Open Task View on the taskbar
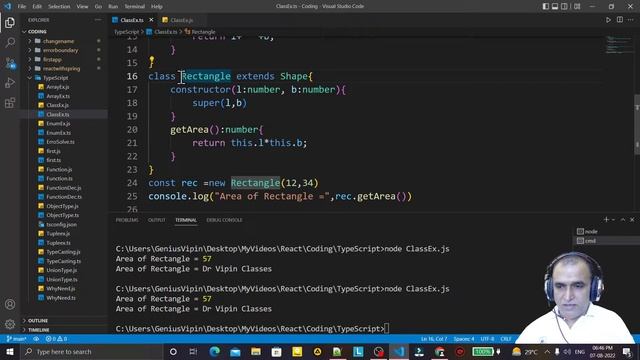Image resolution: width=640 pixels, height=360 pixels. pos(193,351)
